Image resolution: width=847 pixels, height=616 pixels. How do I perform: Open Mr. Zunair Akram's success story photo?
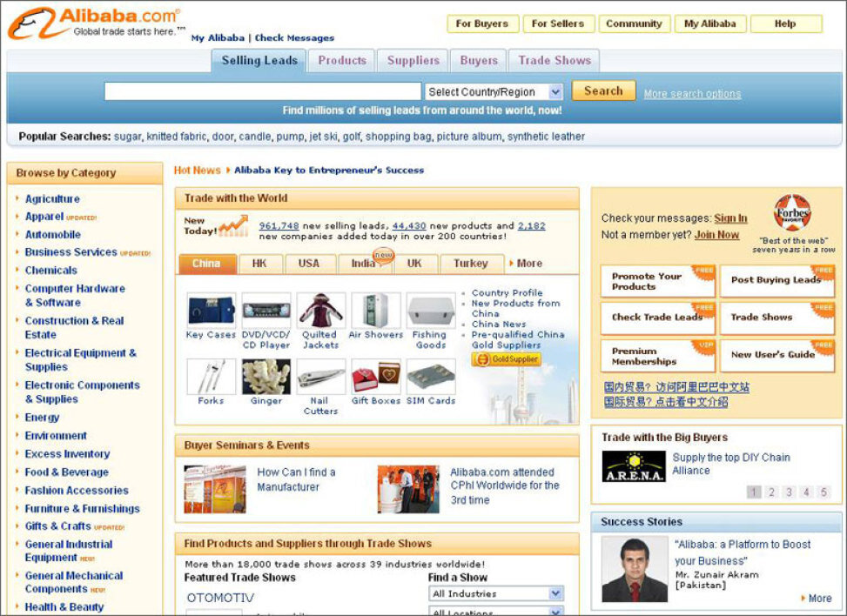pyautogui.click(x=635, y=569)
